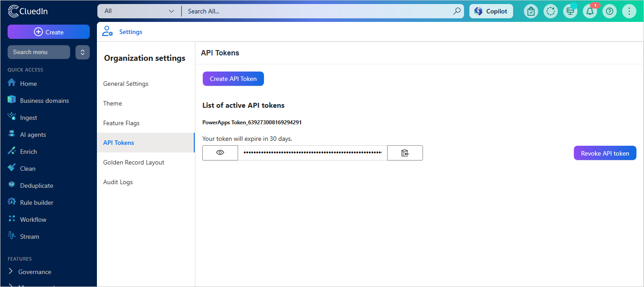Screen dimensions: 644x287
Task: Click the search magnifier icon
Action: click(x=457, y=11)
